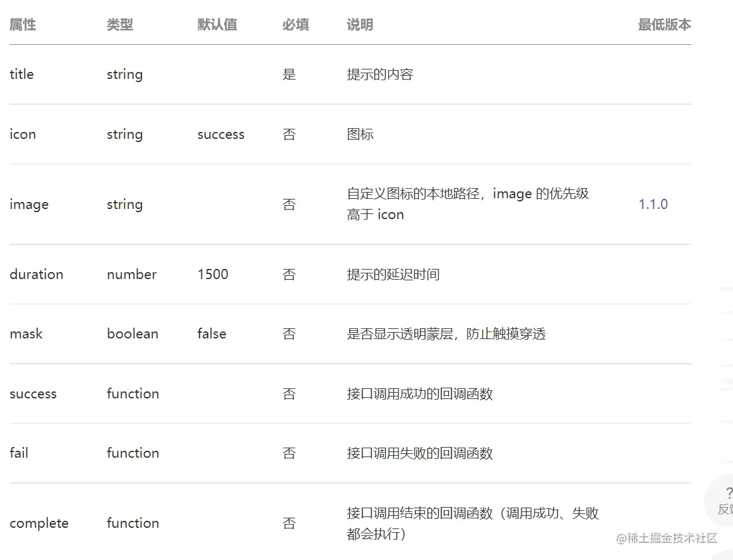Select the 说明 column header

tap(359, 25)
